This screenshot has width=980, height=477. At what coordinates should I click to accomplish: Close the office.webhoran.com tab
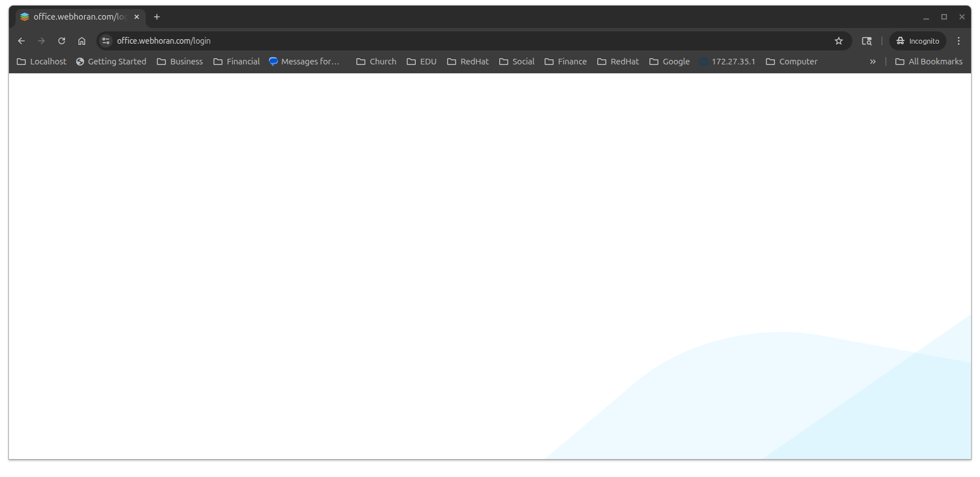137,17
